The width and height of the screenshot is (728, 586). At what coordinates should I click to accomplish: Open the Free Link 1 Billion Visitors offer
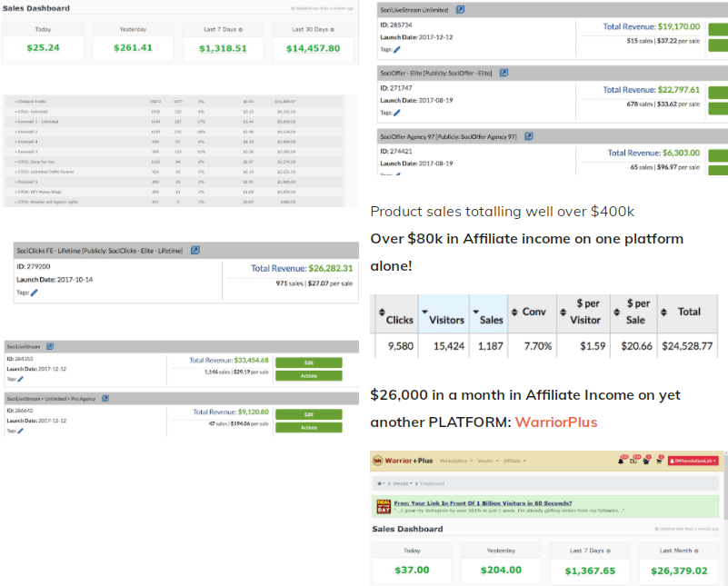coord(483,503)
